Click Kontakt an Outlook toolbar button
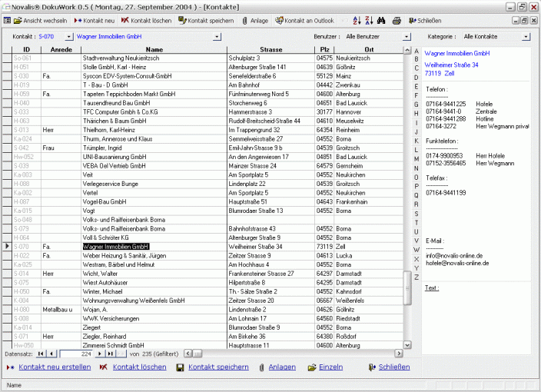The image size is (541, 392). point(304,21)
